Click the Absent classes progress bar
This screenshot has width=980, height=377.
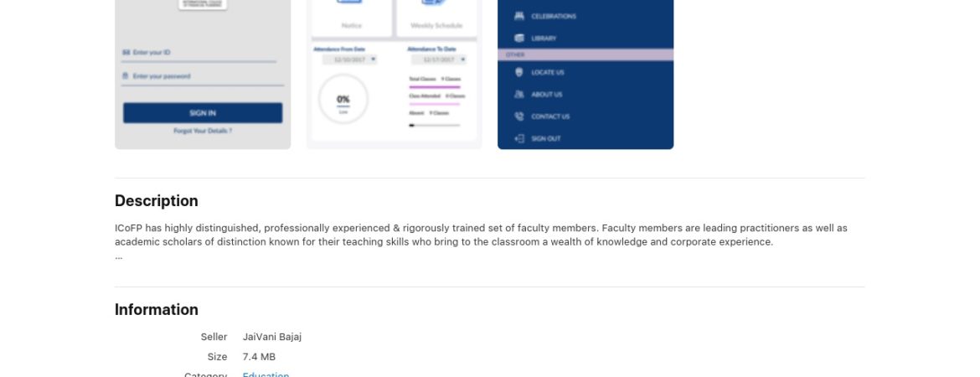click(x=435, y=125)
